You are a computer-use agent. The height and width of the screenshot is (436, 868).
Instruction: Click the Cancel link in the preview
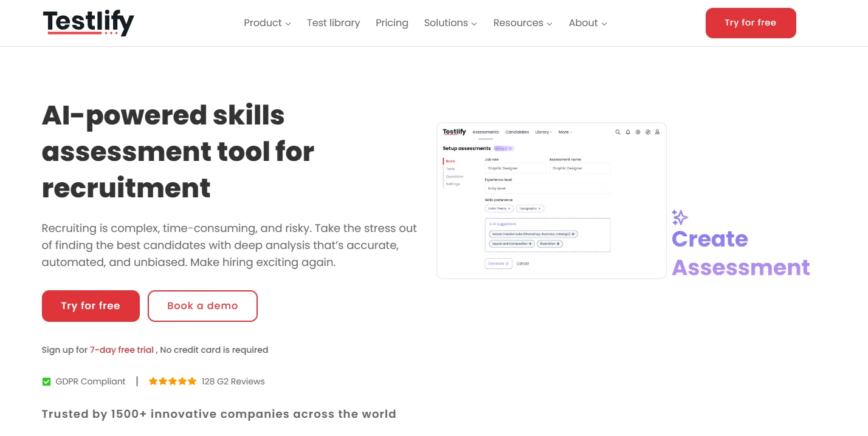[523, 264]
